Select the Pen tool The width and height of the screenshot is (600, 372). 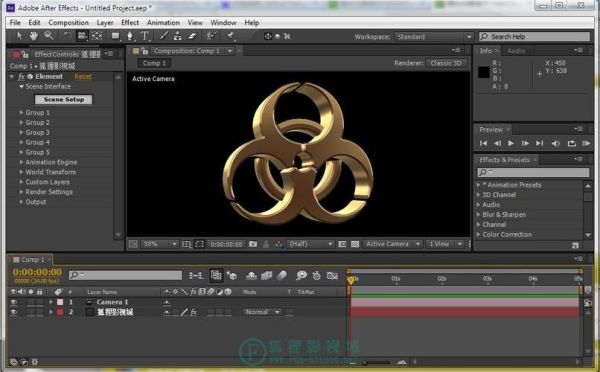coord(130,36)
